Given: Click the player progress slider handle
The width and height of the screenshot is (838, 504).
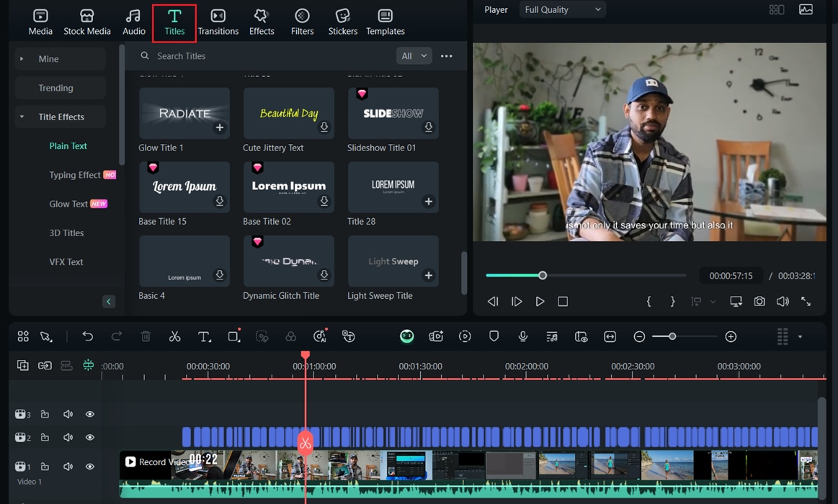Looking at the screenshot, I should point(543,276).
